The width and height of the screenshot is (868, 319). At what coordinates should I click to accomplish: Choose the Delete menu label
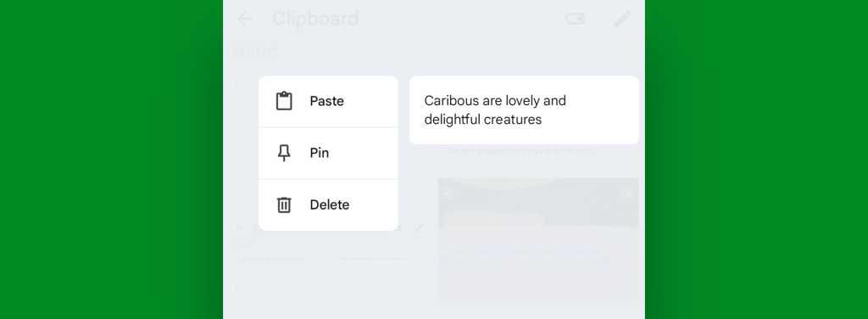point(330,205)
